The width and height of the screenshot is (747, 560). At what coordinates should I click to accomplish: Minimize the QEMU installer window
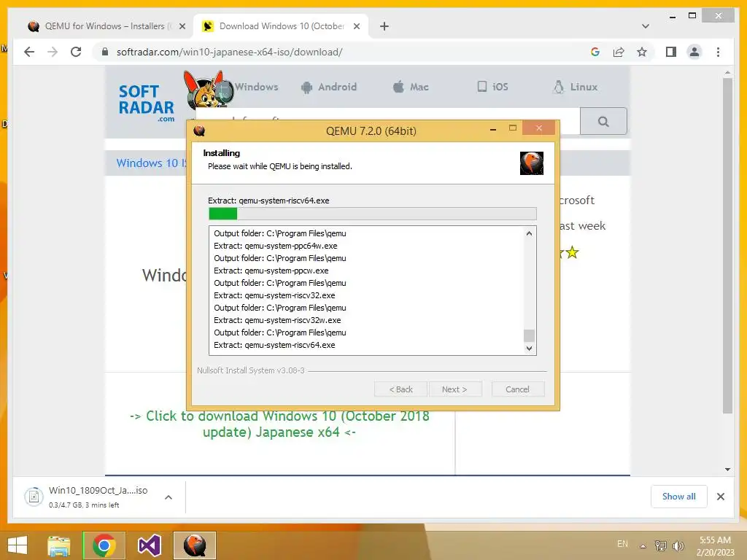(493, 129)
